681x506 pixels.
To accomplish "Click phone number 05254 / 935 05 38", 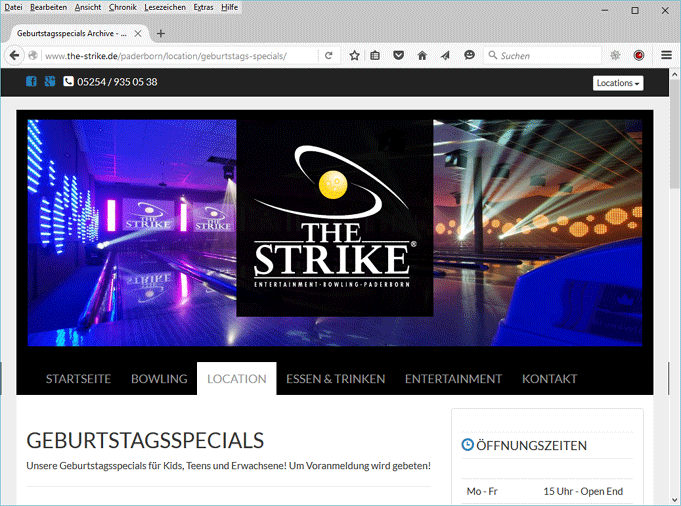I will pos(117,82).
